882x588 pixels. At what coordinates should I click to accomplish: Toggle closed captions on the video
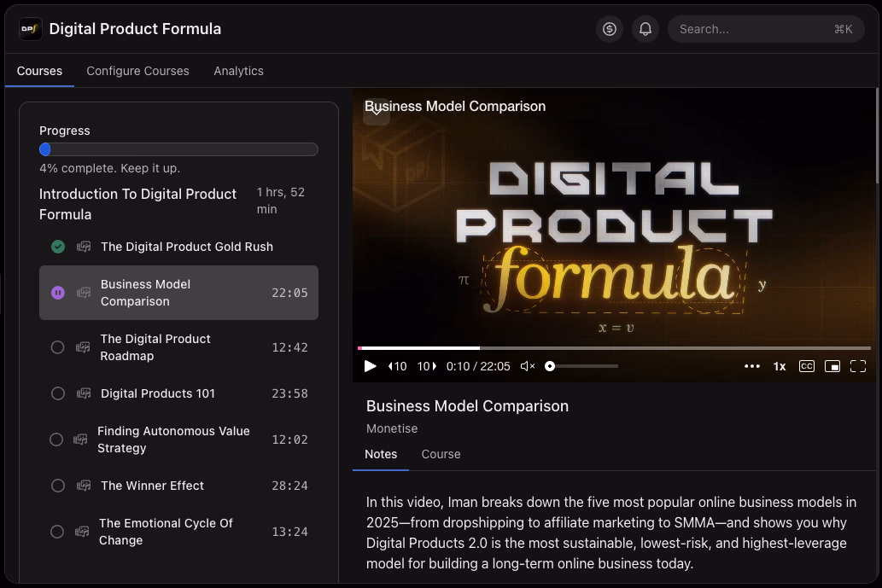click(x=806, y=366)
